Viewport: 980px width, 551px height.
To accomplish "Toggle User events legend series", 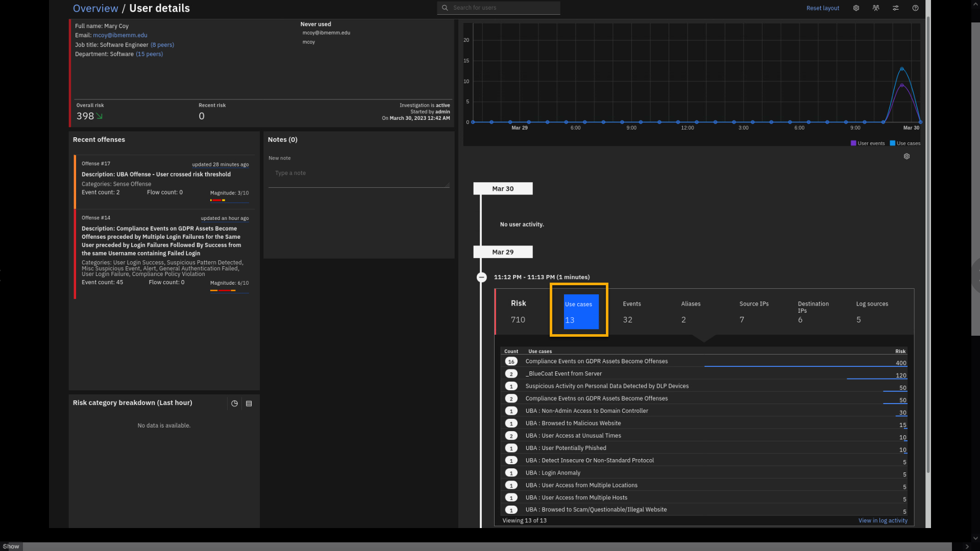I will tap(868, 143).
